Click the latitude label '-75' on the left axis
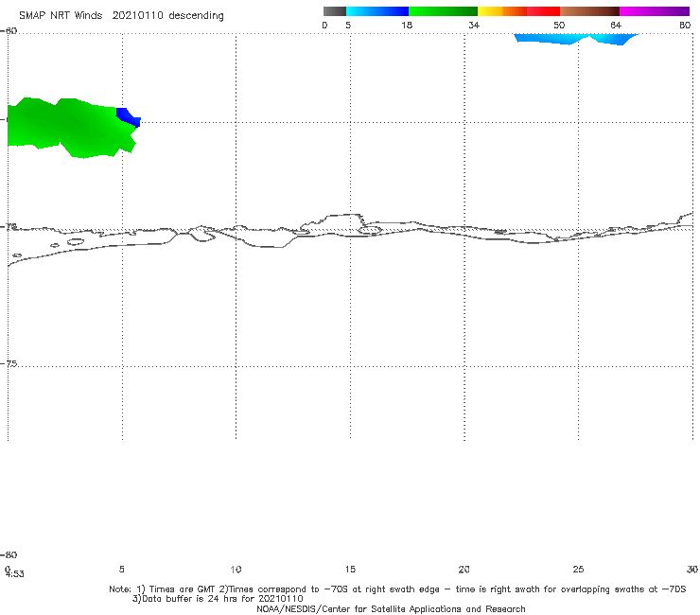The image size is (700, 615). (9, 363)
